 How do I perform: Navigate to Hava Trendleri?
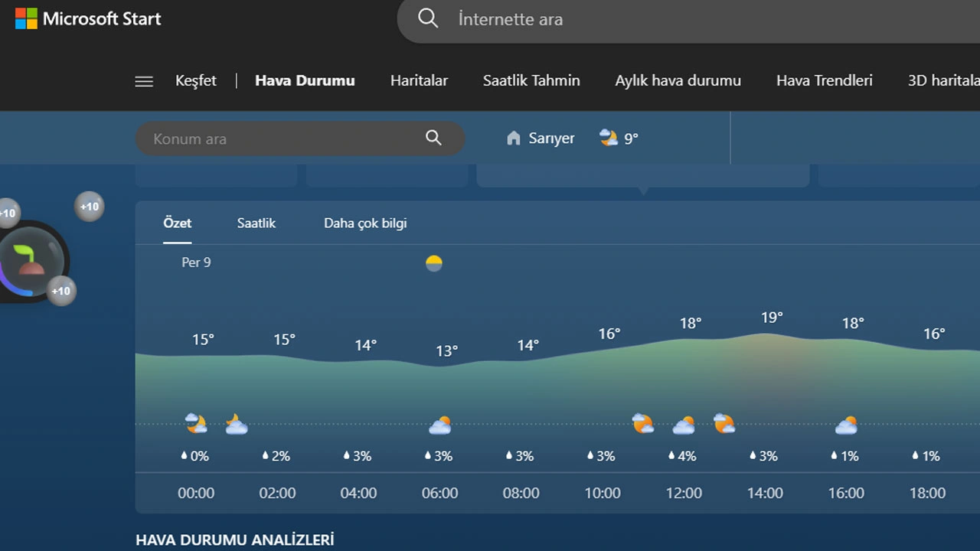point(824,80)
